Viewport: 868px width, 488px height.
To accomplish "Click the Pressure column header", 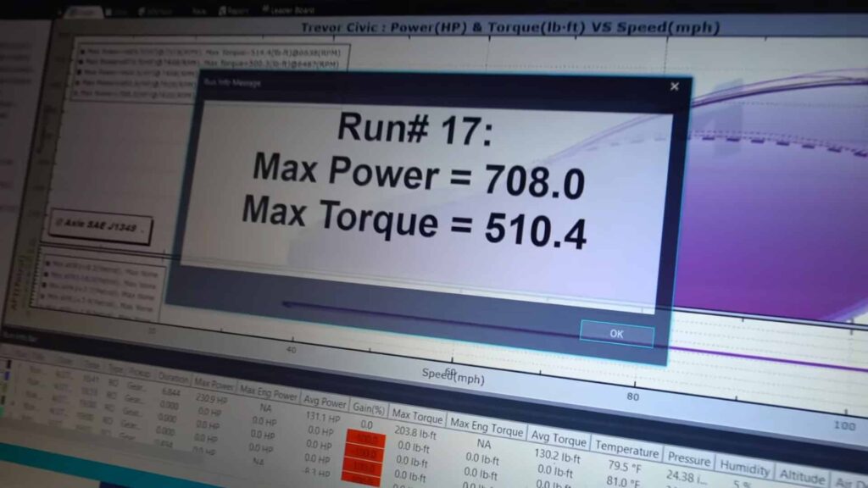I will tap(688, 458).
